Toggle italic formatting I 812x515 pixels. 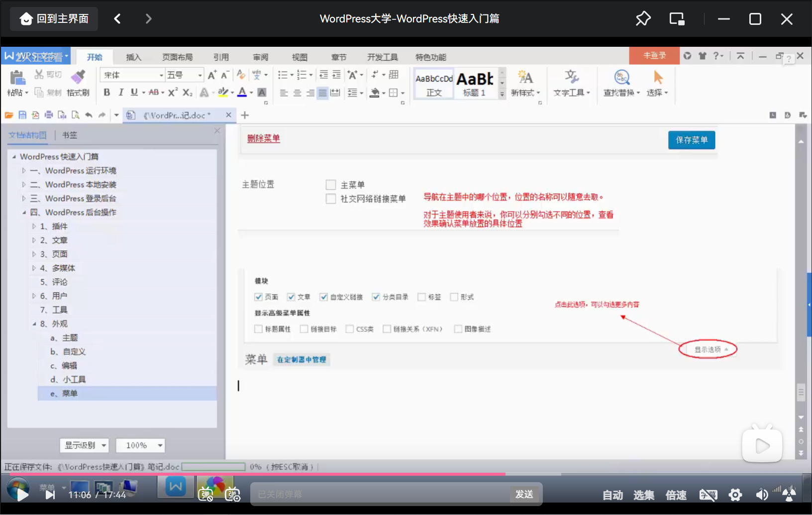point(120,93)
